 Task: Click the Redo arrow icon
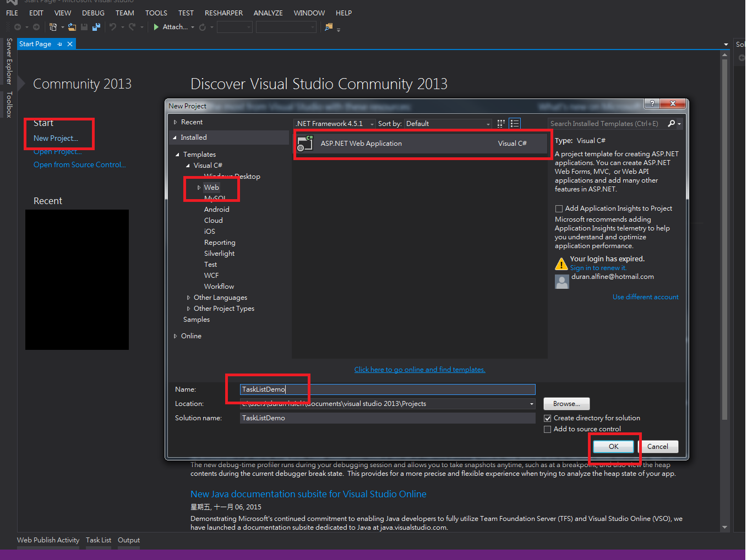click(132, 27)
